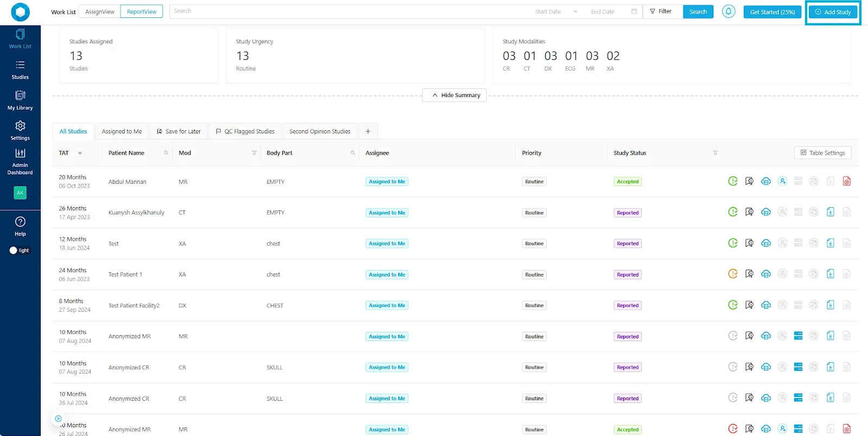
Task: Collapse the summary with Hide Summary
Action: 455,95
